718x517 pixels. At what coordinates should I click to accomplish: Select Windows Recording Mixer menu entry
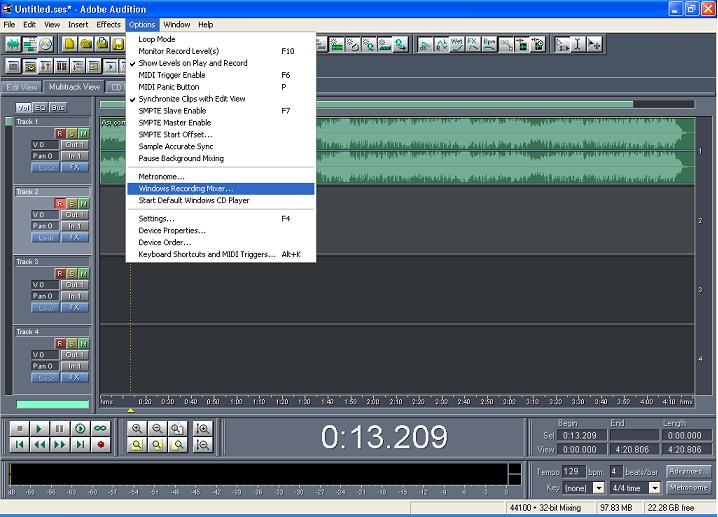coord(221,189)
